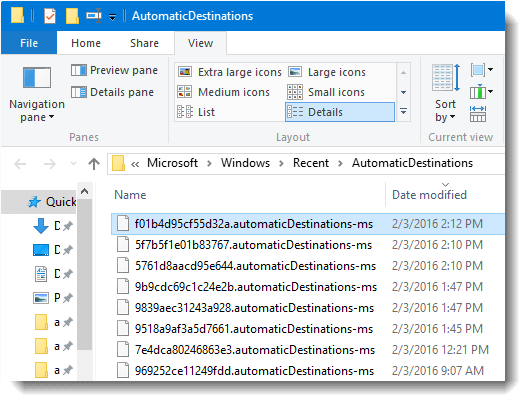This screenshot has height=406, width=530.
Task: Open the Recent locations dropdown
Action: tap(73, 164)
